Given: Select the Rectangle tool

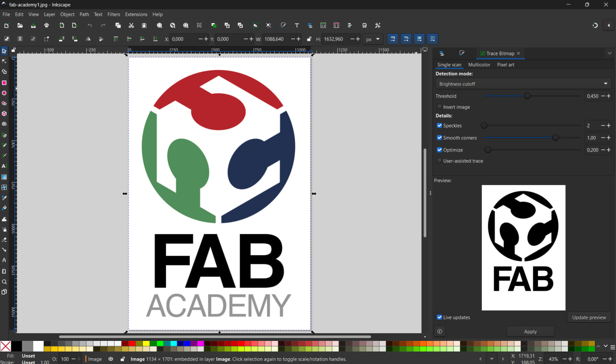Looking at the screenshot, I should [x=4, y=83].
